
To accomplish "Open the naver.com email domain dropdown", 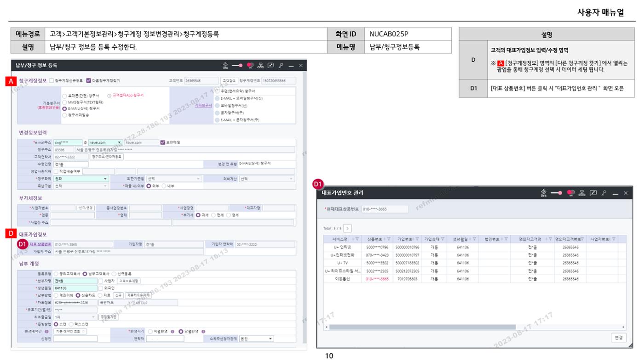I will pyautogui.click(x=105, y=142).
